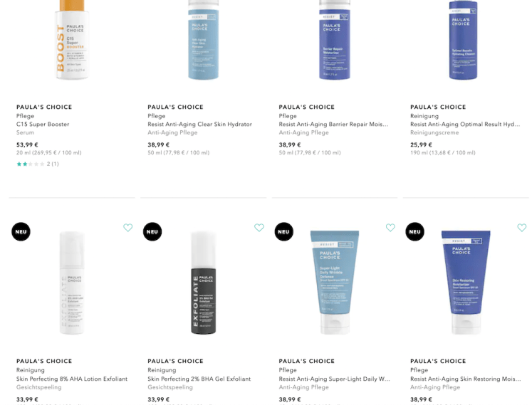The image size is (532, 405).
Task: Open C15 Super Booster product image
Action: [72, 40]
